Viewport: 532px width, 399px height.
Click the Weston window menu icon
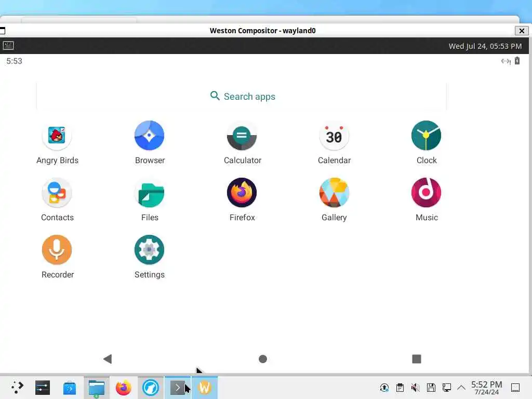click(x=3, y=31)
